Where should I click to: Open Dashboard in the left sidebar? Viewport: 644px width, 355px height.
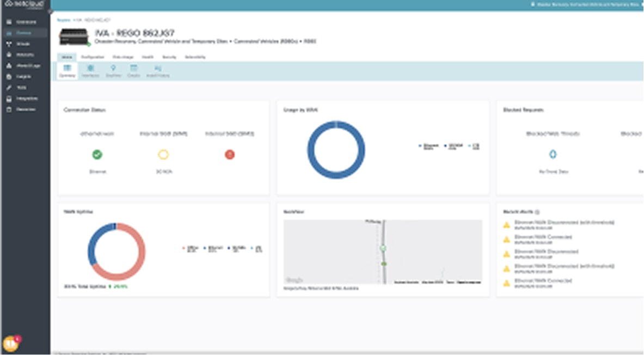click(26, 22)
